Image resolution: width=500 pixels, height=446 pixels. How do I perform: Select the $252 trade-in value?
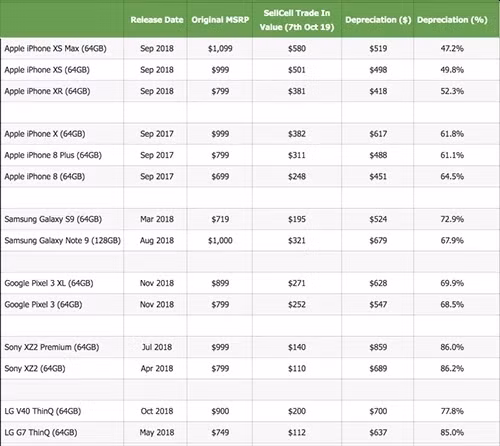tap(297, 305)
